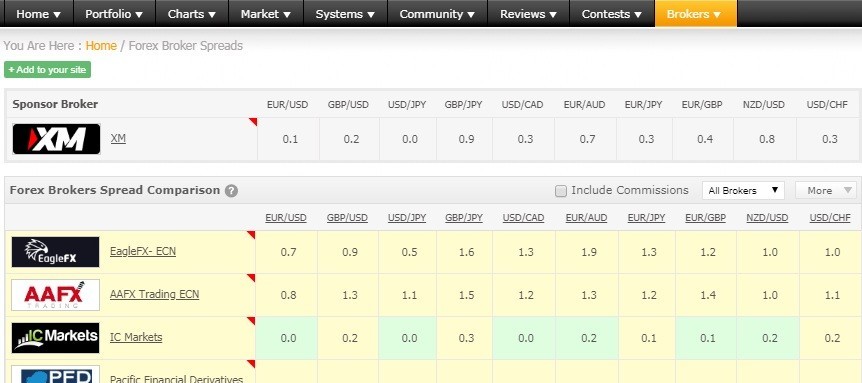Click the red corner marker on XM row

point(253,121)
